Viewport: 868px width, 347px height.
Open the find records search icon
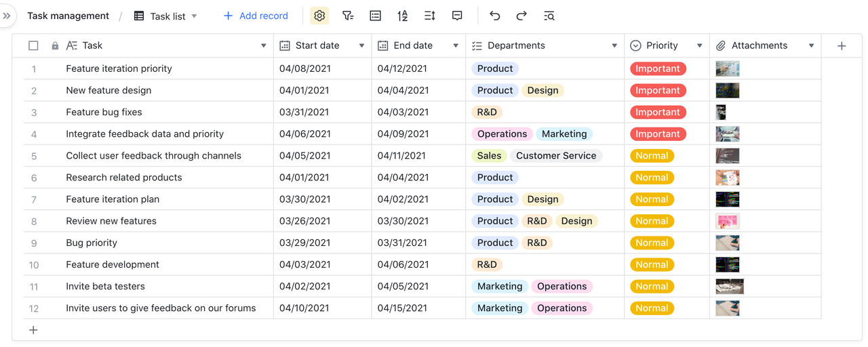549,16
